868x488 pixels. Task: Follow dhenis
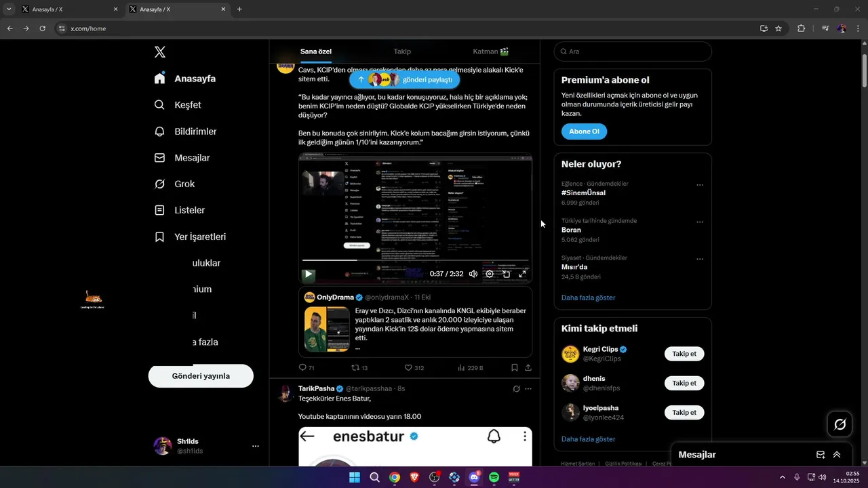tap(684, 383)
